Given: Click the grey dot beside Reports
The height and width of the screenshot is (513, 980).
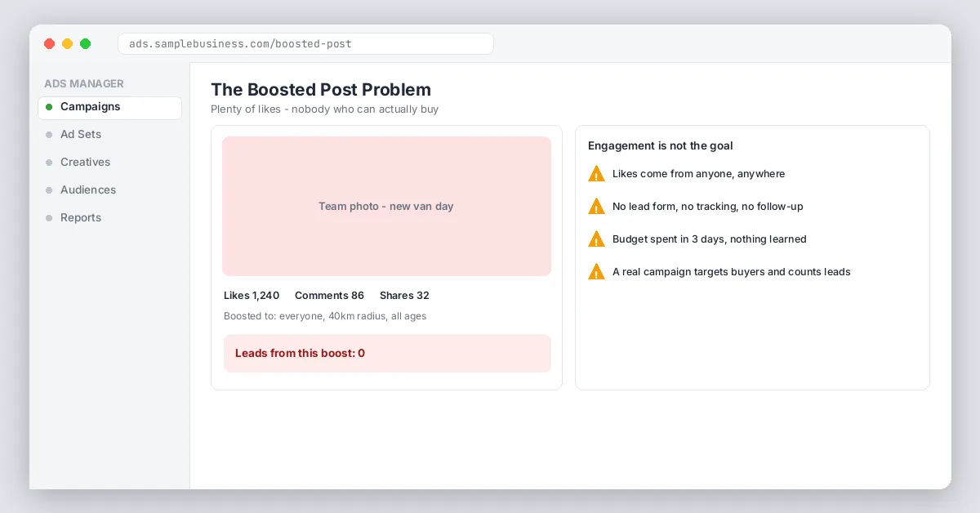Looking at the screenshot, I should coord(49,218).
